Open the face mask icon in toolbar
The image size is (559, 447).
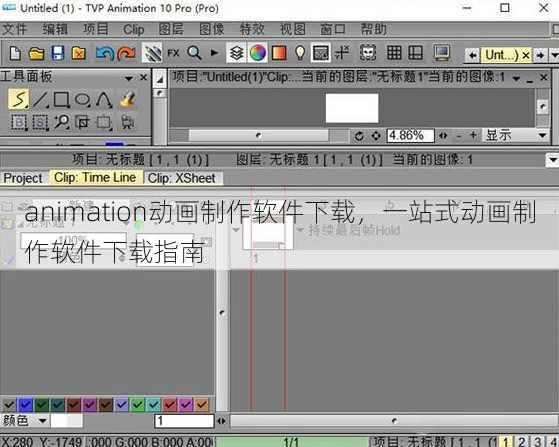point(368,53)
